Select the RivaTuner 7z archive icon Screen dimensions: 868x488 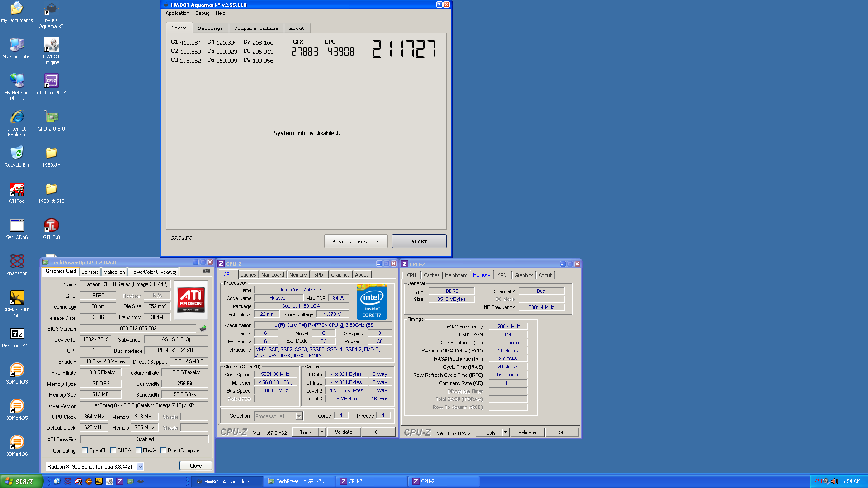17,338
